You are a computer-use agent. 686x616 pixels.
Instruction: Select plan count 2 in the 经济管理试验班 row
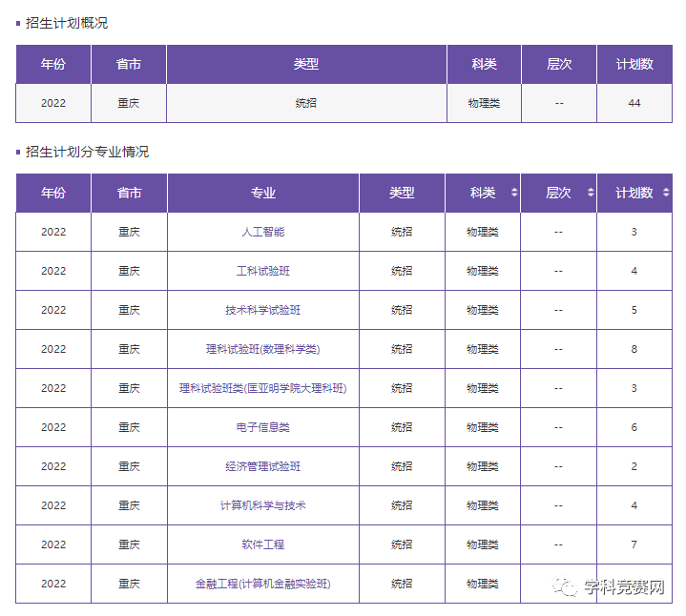click(634, 466)
